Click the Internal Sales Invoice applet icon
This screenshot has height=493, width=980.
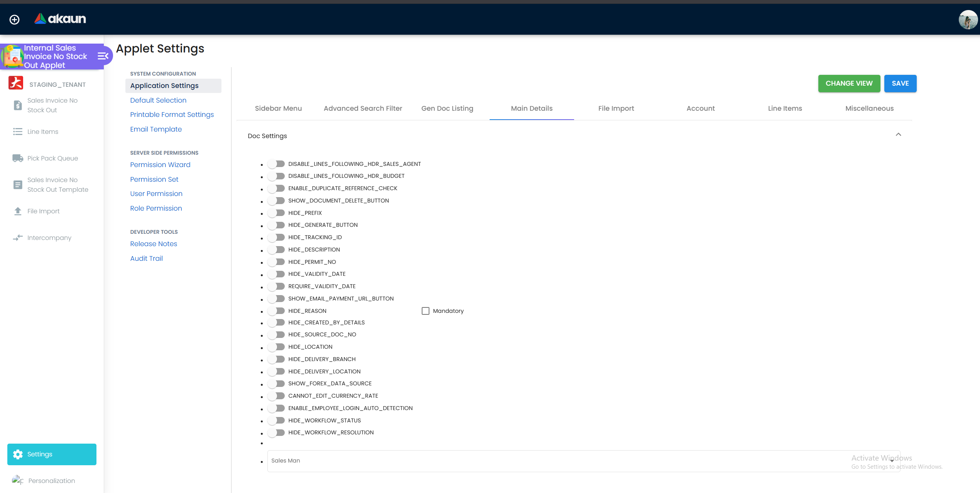(x=12, y=56)
